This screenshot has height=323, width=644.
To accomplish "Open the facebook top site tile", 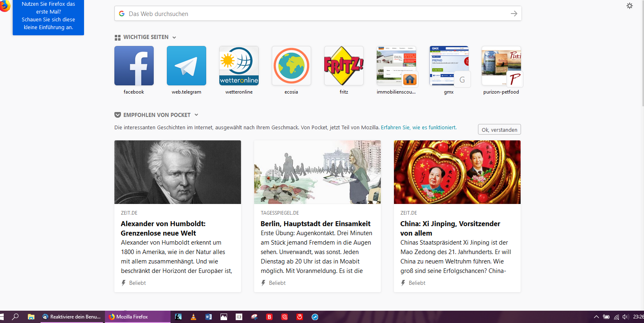I will pyautogui.click(x=134, y=66).
